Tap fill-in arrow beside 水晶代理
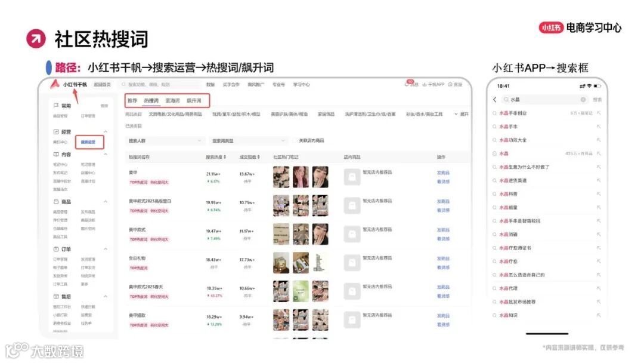Viewport: 644px width, 363px height. (x=599, y=288)
